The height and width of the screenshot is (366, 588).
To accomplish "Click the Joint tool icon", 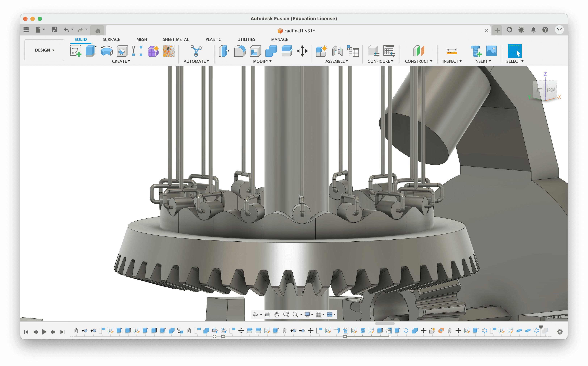I will point(337,51).
